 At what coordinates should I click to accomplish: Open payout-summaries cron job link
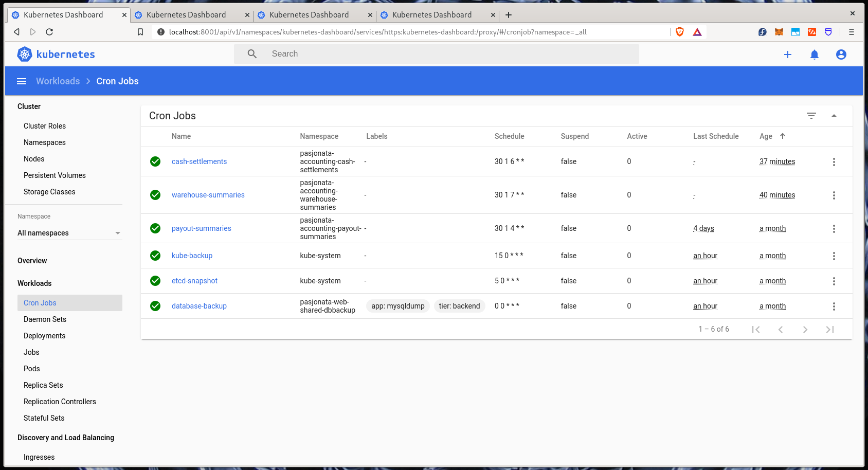[202, 228]
